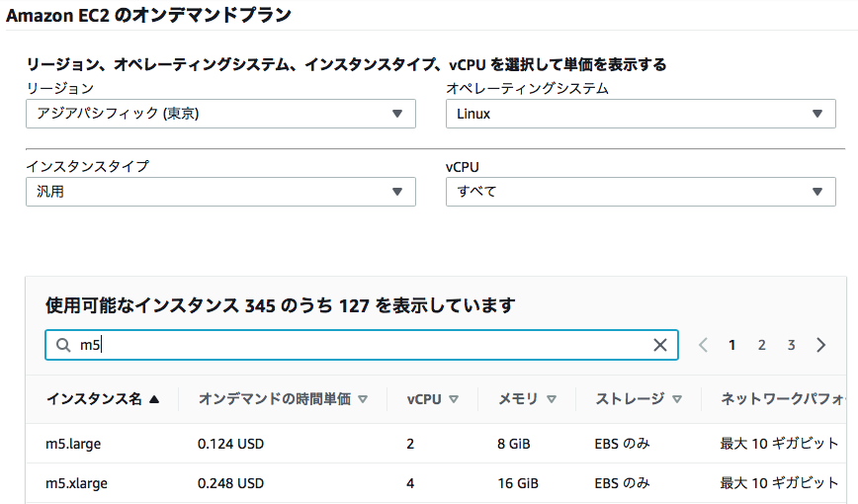The width and height of the screenshot is (858, 504).
Task: Click the 16 GiB memory cell
Action: click(518, 484)
